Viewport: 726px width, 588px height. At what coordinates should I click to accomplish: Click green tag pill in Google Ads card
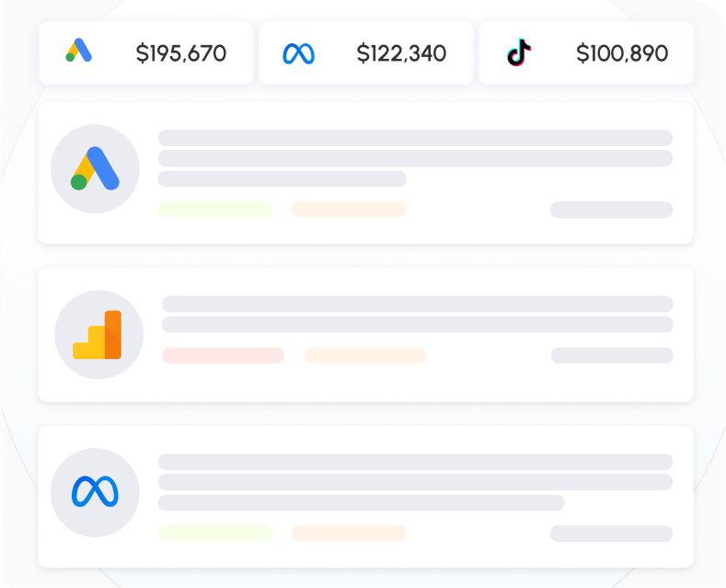(x=215, y=209)
